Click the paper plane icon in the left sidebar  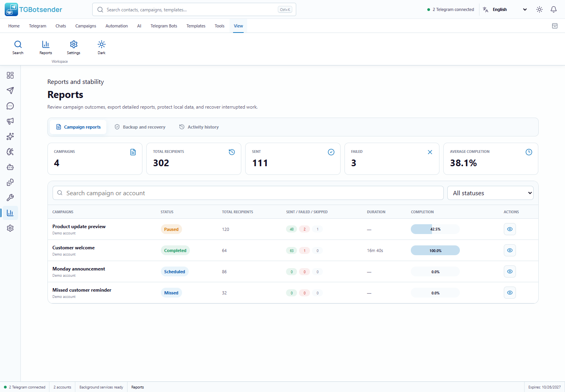[10, 91]
